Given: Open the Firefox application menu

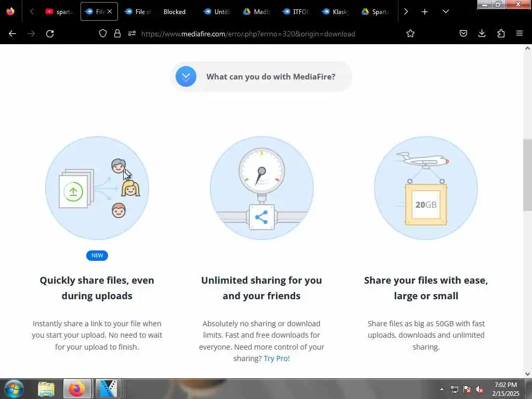Looking at the screenshot, I should tap(520, 34).
